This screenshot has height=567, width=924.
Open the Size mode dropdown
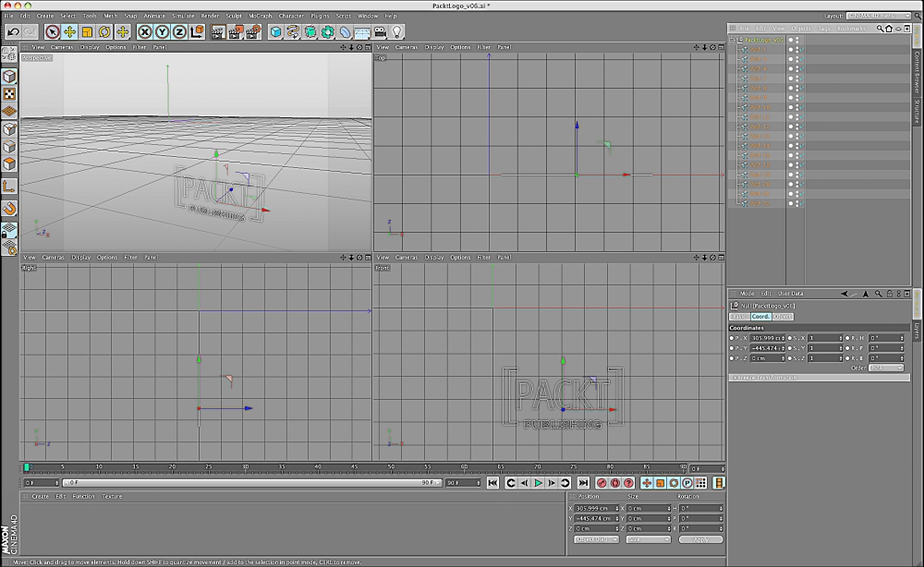coord(649,539)
